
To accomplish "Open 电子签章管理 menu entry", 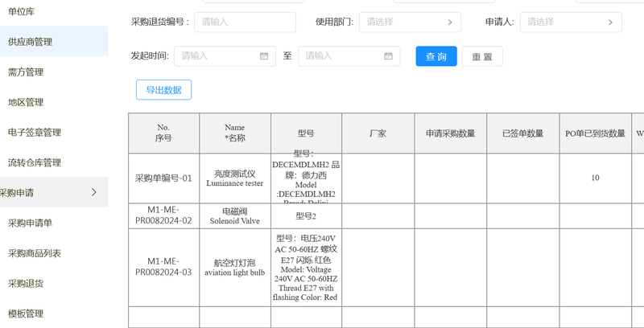I will click(35, 133).
